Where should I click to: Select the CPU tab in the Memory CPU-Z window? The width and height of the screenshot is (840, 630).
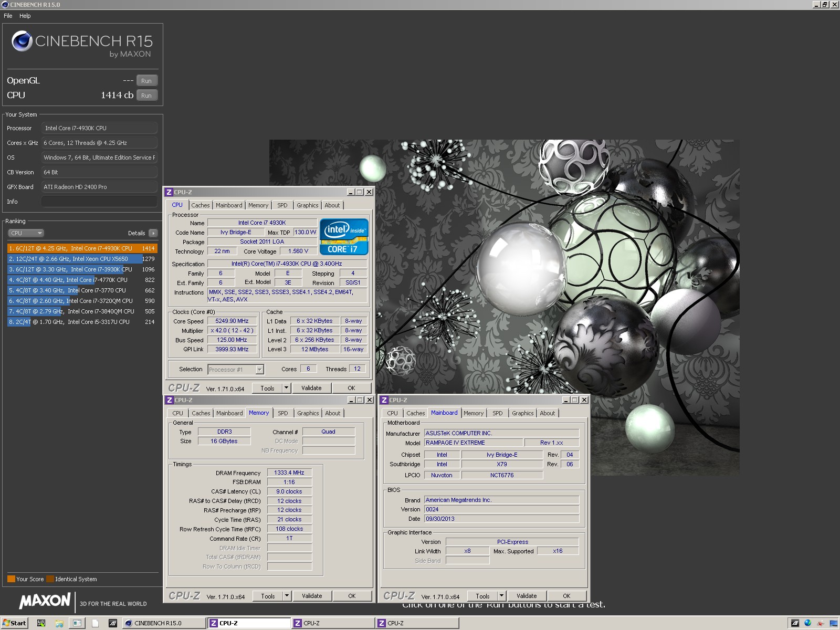(178, 413)
